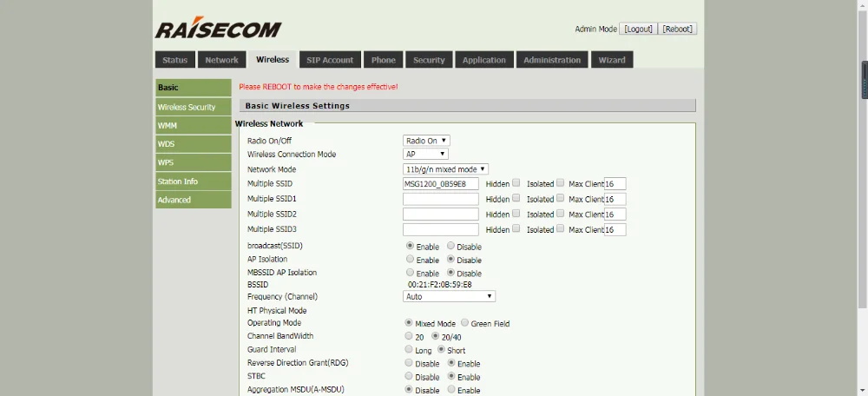Select Enable for AP Isolation
Screen dimensions: 868x396
pyautogui.click(x=410, y=259)
